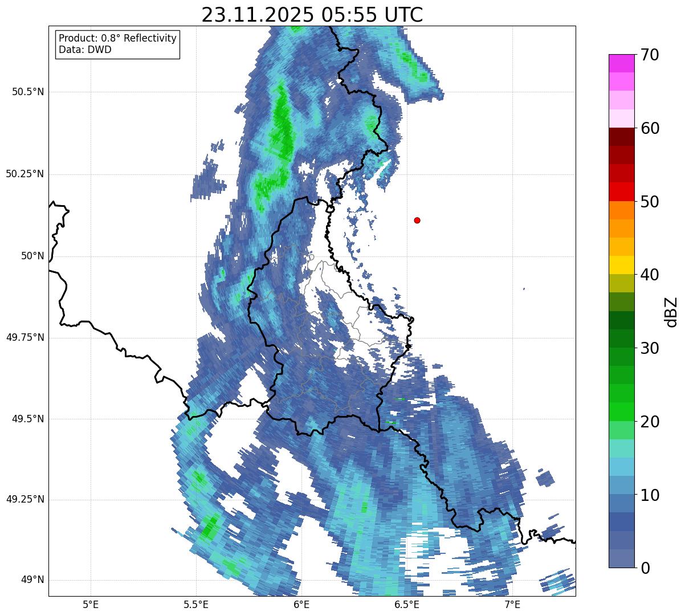Click the 5.5°E longitude label
Screen dimensions: 685x616
click(196, 605)
